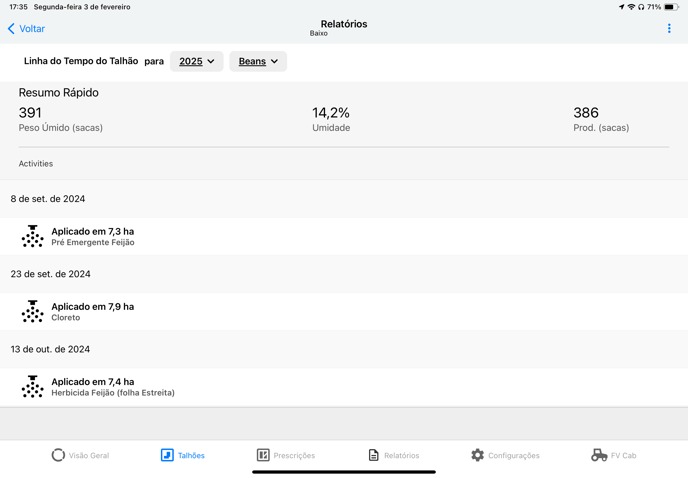
Task: Tap the Peso Úmido 391 sacas value
Action: [31, 113]
